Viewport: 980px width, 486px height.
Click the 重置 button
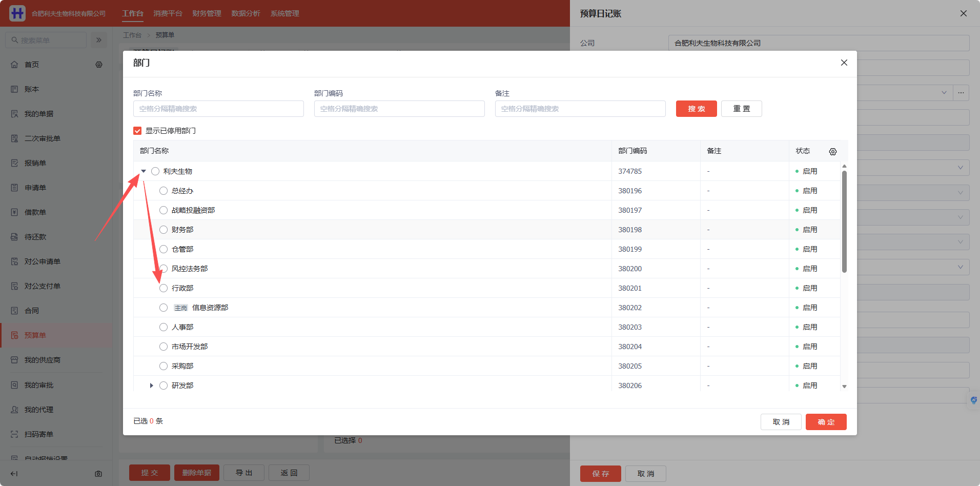(742, 109)
